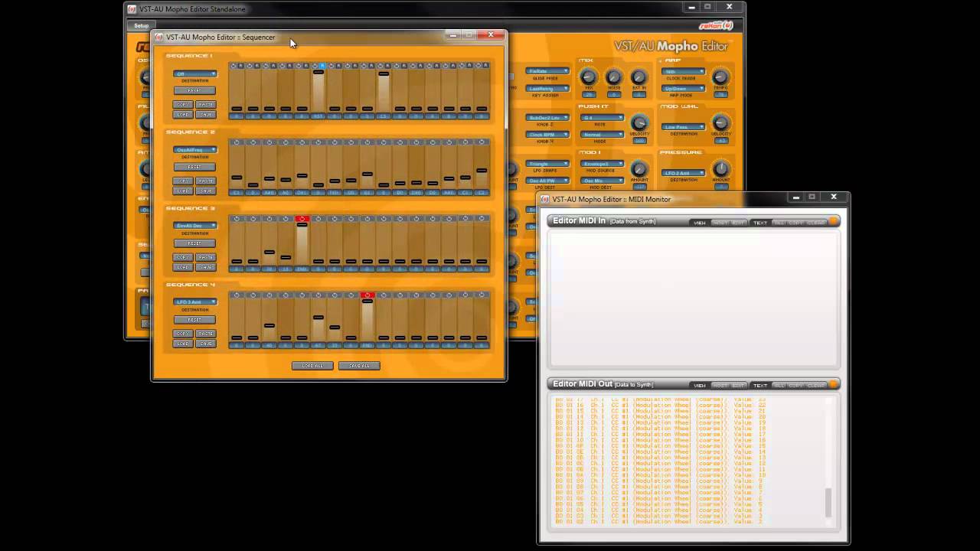Click the Ext In knob
The height and width of the screenshot is (551, 980).
[x=639, y=77]
